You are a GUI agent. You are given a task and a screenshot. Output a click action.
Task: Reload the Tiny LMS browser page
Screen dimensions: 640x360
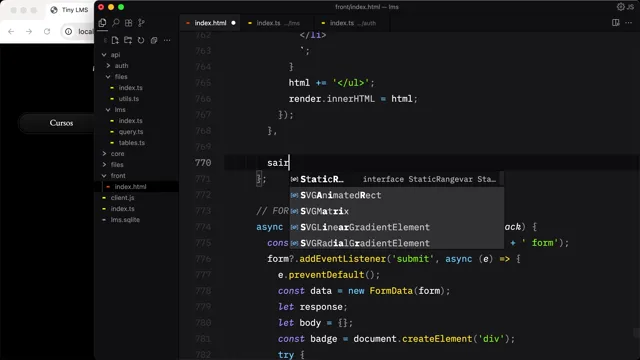(x=47, y=31)
